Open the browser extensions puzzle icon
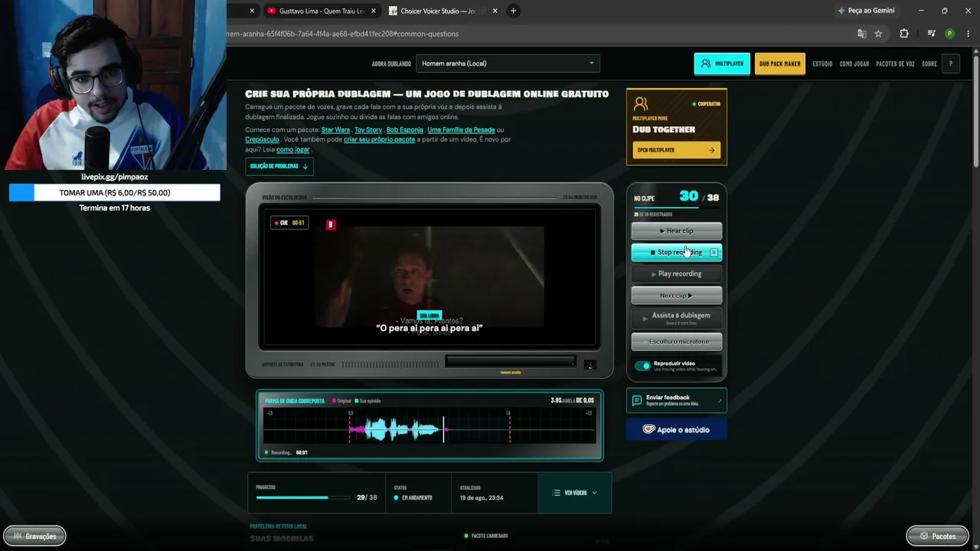Screen dimensions: 980x551 coord(904,34)
